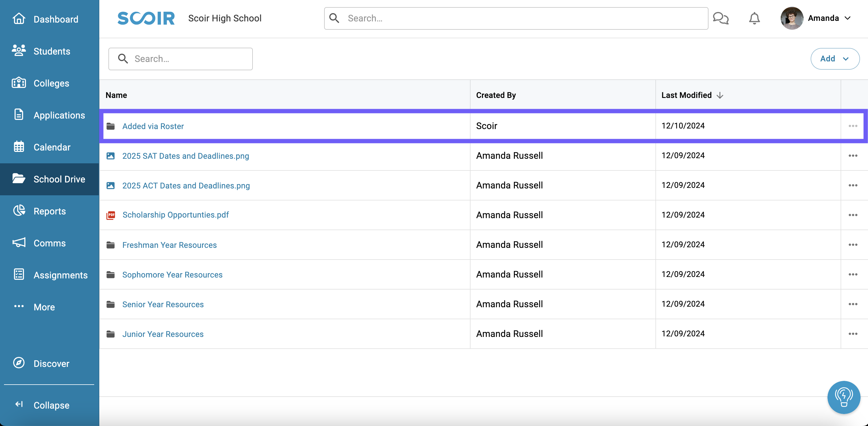Click the folder icon for Added via Roster
Screen dimensions: 868x426
tap(110, 126)
